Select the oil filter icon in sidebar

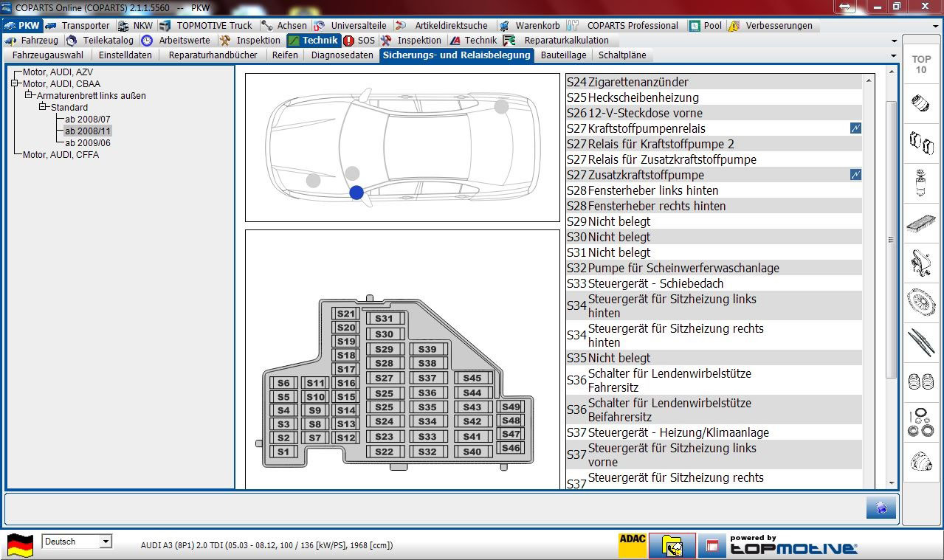click(921, 102)
